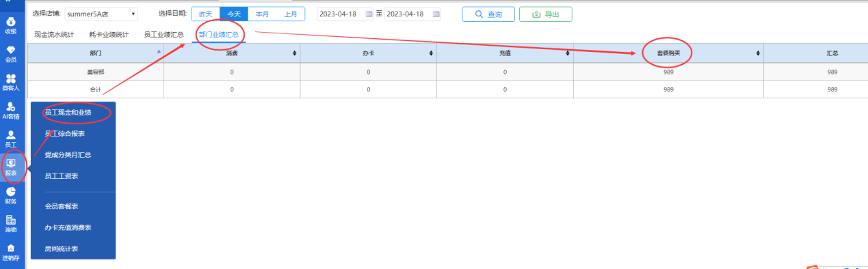Click 989 in 合计 row under 汇总
This screenshot has height=269, width=868.
[832, 89]
